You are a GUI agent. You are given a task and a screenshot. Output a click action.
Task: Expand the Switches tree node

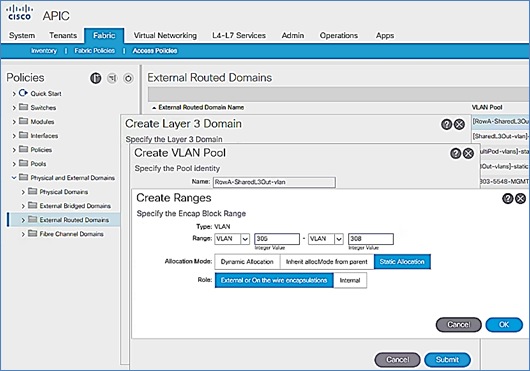pos(14,108)
